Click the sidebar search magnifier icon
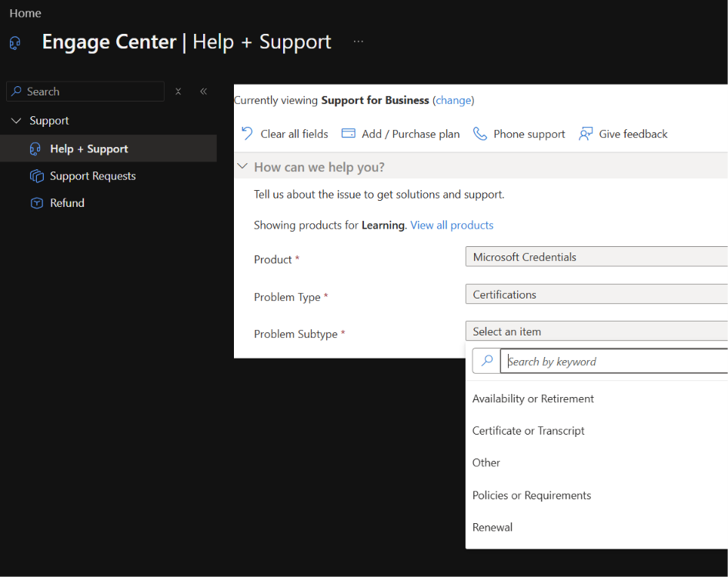Viewport: 728px width, 577px height. tap(17, 91)
